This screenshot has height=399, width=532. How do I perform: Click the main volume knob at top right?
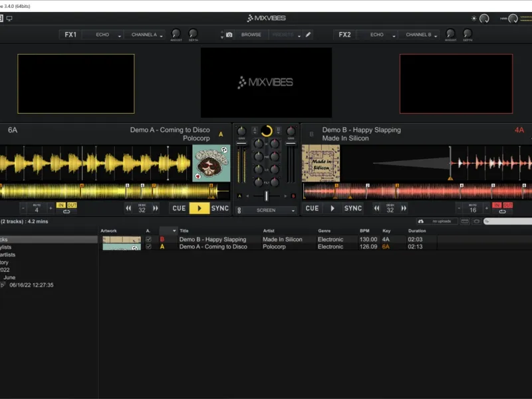[513, 19]
